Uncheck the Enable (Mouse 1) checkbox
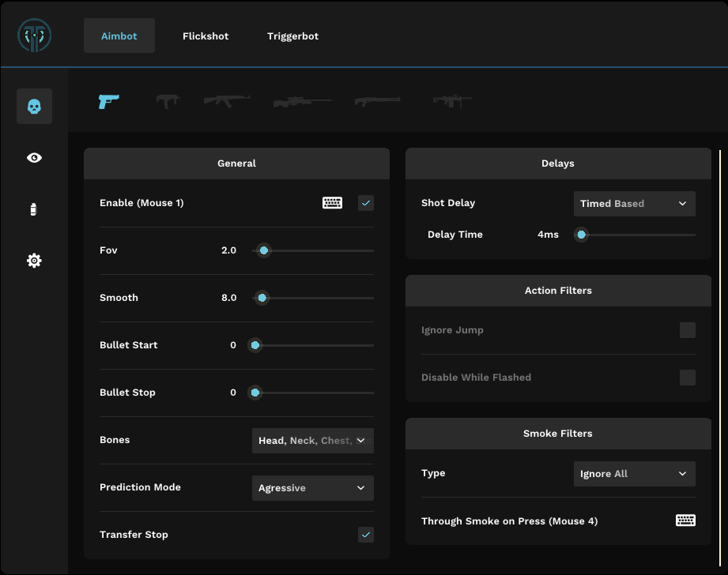The width and height of the screenshot is (728, 575). pos(366,203)
